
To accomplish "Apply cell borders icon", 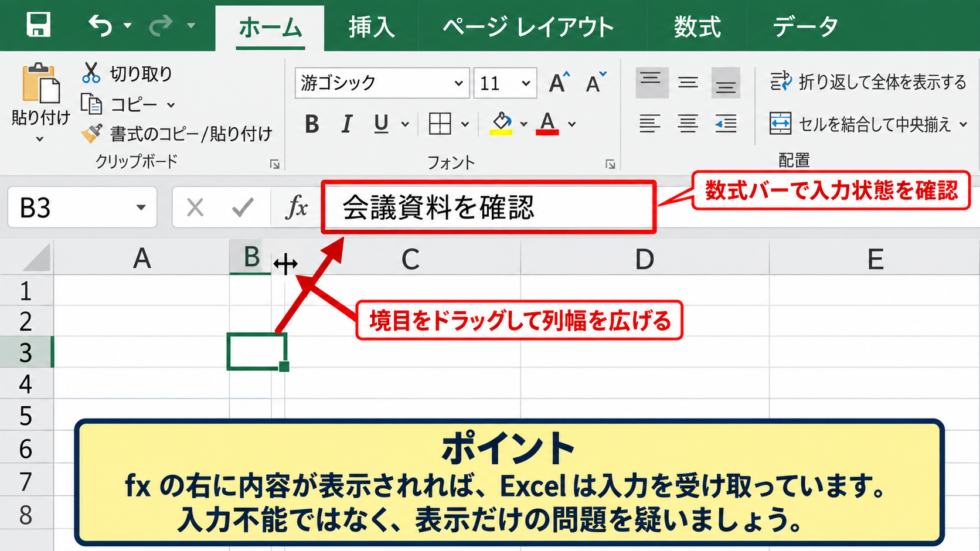I will 440,124.
